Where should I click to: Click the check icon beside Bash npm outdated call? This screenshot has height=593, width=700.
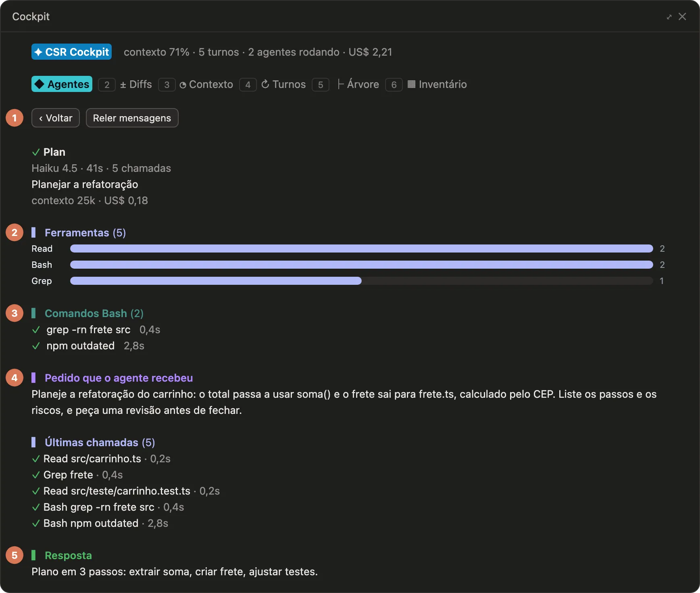pos(36,523)
